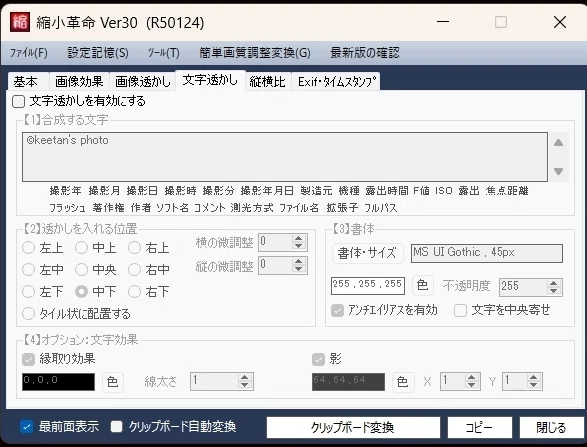Insert the 拡張子 tag
This screenshot has height=447, width=587.
click(x=342, y=208)
